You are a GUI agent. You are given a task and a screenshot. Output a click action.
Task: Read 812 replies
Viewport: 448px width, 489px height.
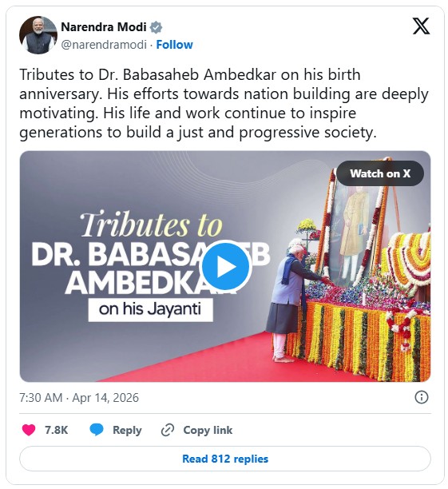coord(225,459)
